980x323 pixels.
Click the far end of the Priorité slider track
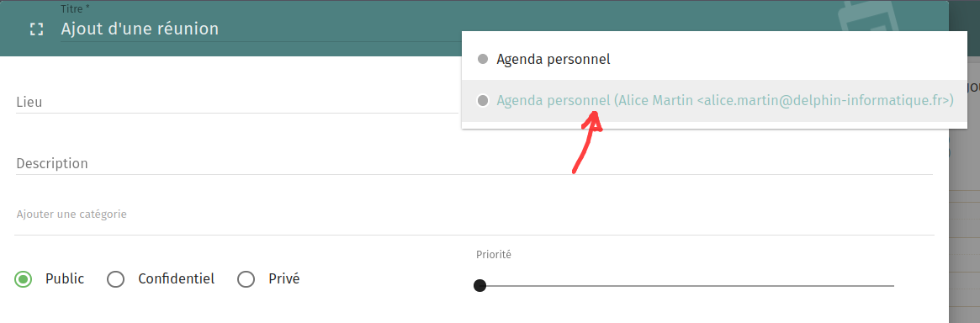(893, 285)
